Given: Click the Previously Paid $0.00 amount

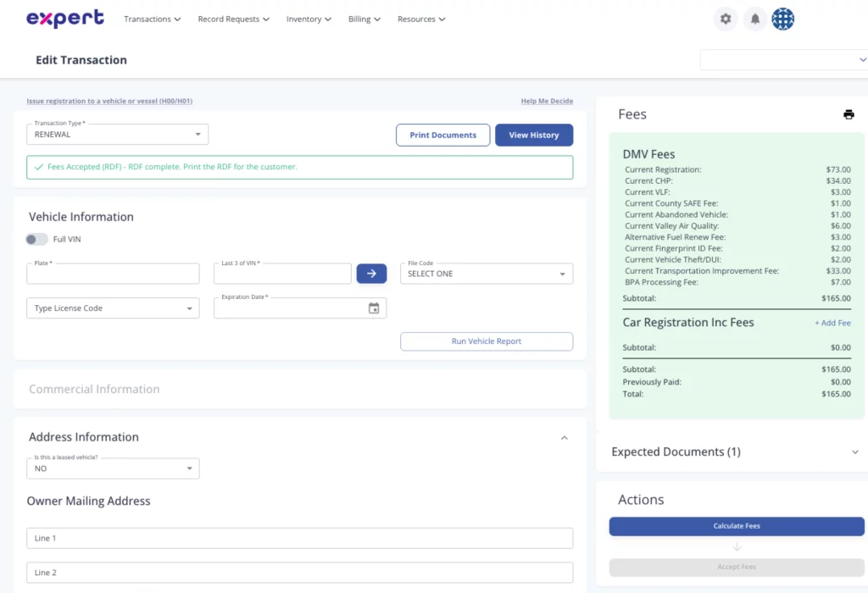Looking at the screenshot, I should tap(840, 382).
